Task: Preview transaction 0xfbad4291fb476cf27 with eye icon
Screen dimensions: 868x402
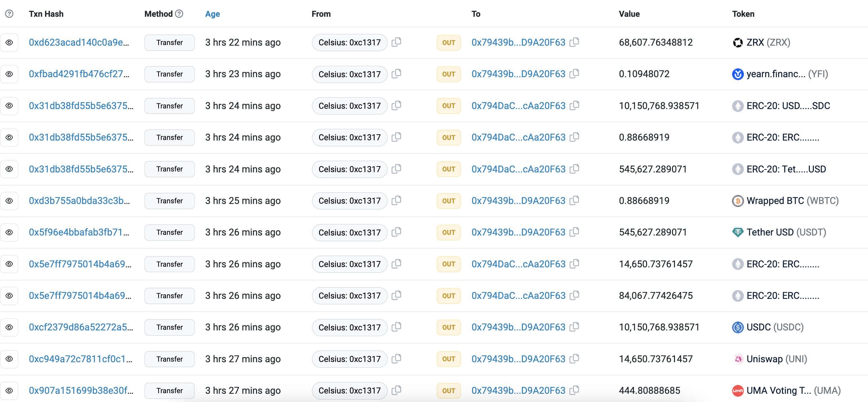Action: pyautogui.click(x=9, y=74)
